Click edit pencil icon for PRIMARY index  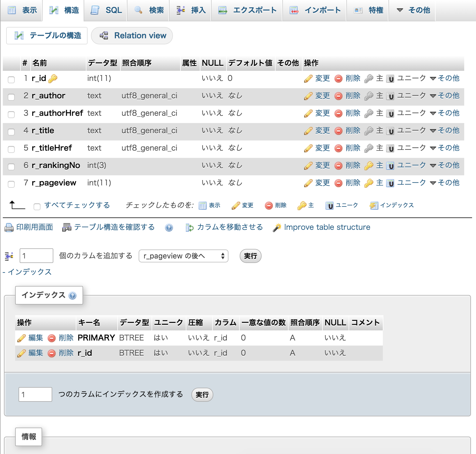[x=21, y=338]
